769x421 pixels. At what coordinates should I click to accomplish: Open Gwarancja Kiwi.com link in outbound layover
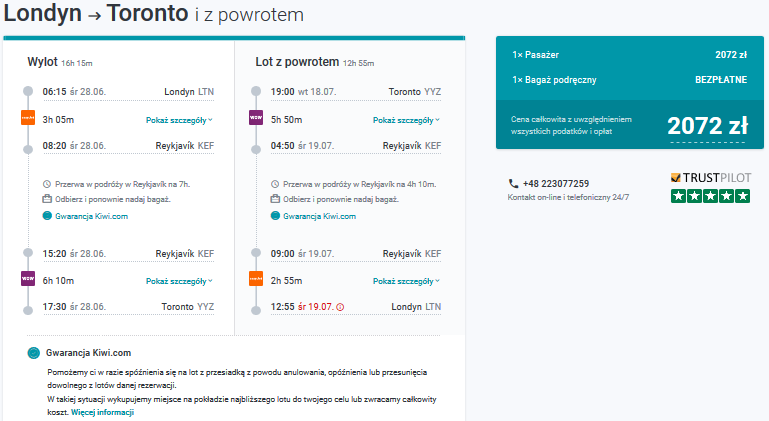(x=91, y=216)
